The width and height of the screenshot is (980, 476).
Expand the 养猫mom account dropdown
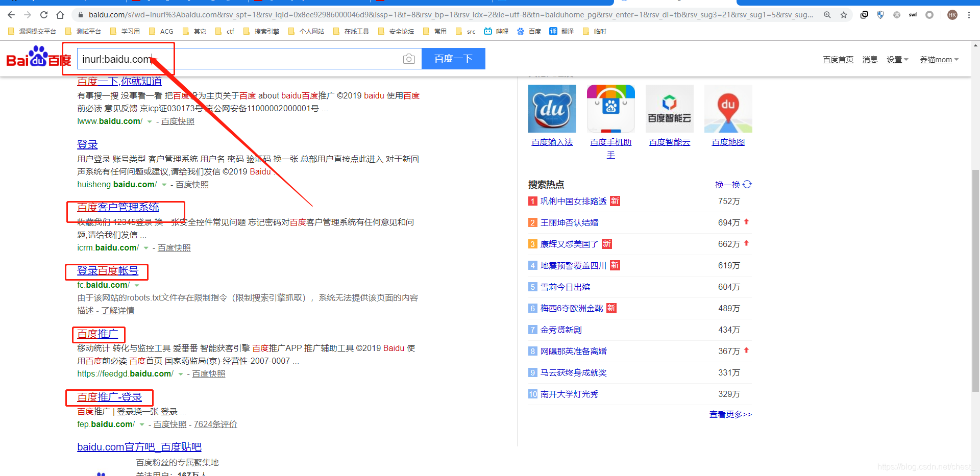[x=939, y=59]
